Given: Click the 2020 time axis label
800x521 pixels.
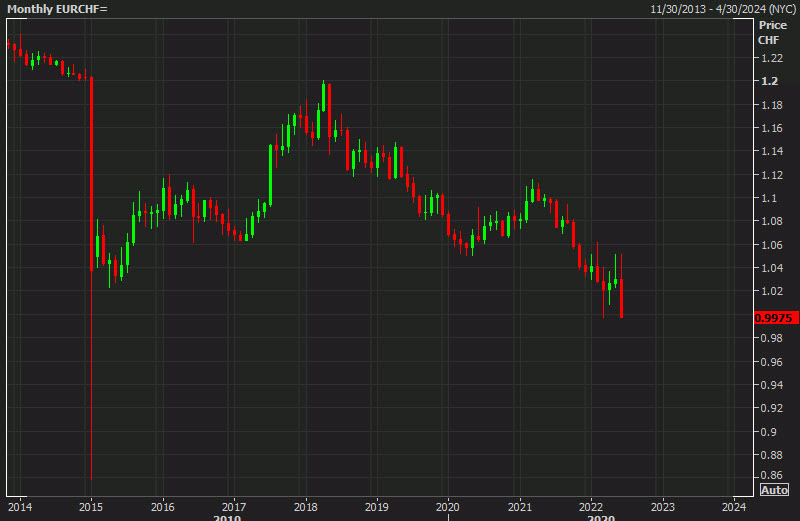Looking at the screenshot, I should click(447, 507).
